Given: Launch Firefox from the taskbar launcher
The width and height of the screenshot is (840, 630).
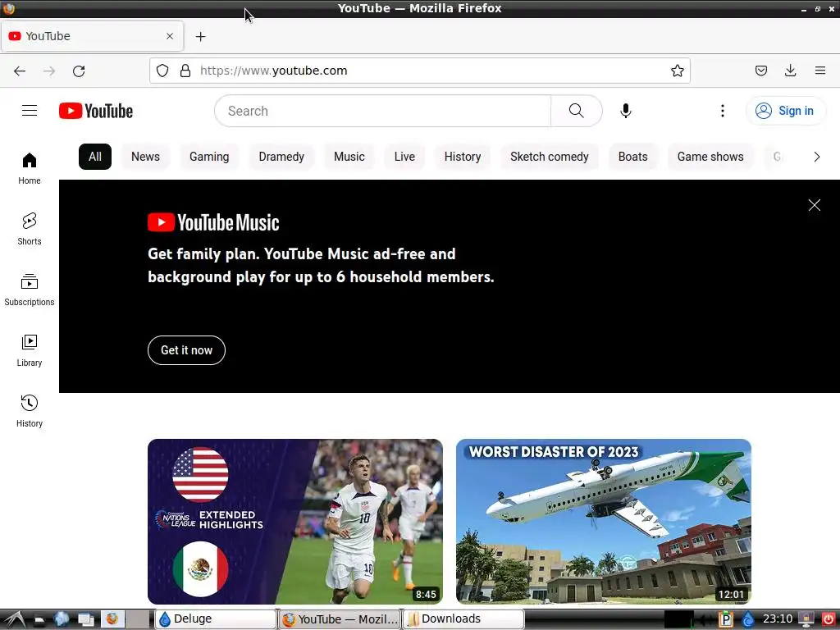Looking at the screenshot, I should (112, 619).
